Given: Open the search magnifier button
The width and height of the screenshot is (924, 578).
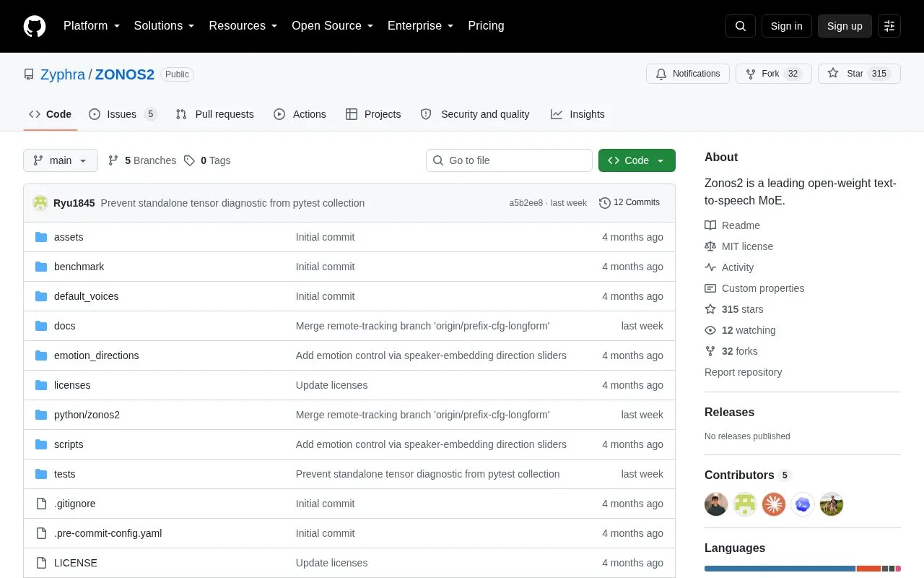Looking at the screenshot, I should point(741,26).
